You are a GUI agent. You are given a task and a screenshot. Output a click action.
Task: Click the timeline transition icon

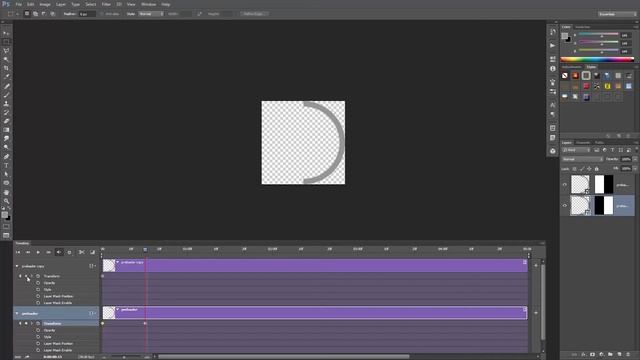click(92, 252)
